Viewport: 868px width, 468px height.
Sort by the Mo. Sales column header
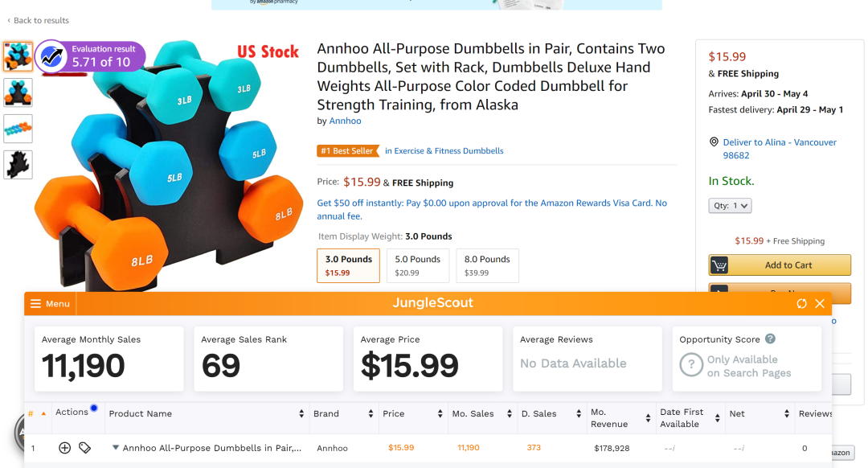pyautogui.click(x=473, y=414)
